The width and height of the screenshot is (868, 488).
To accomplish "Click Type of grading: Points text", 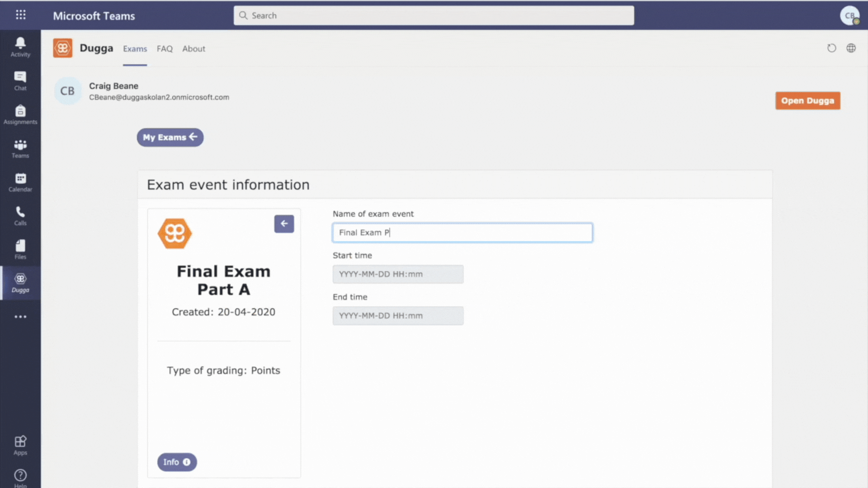I will (x=223, y=371).
